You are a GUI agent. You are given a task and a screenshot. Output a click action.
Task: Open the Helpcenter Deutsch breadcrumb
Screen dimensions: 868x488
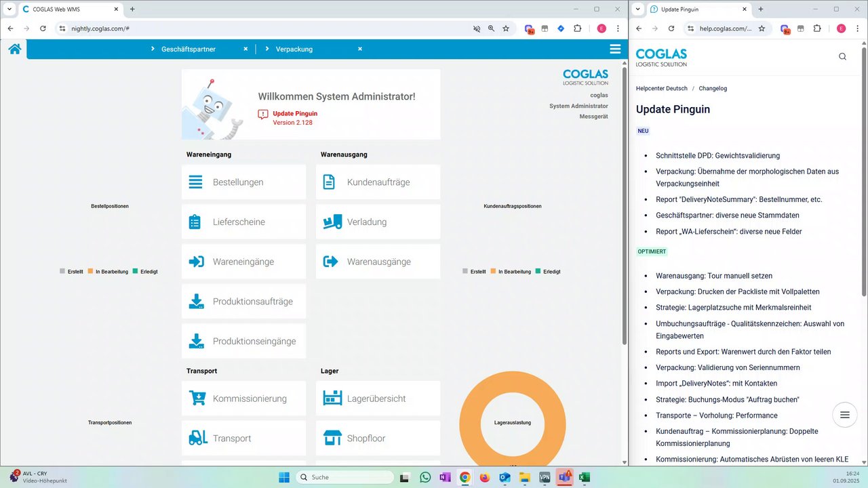(661, 88)
